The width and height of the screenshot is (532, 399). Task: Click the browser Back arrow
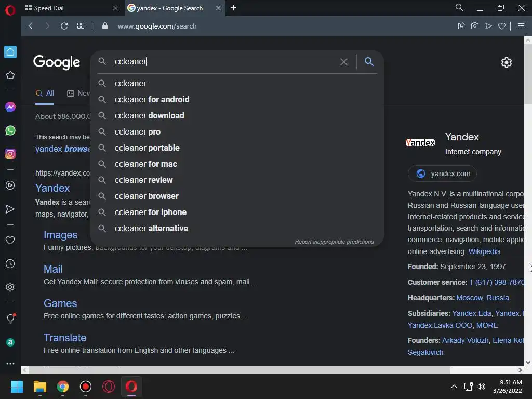31,26
